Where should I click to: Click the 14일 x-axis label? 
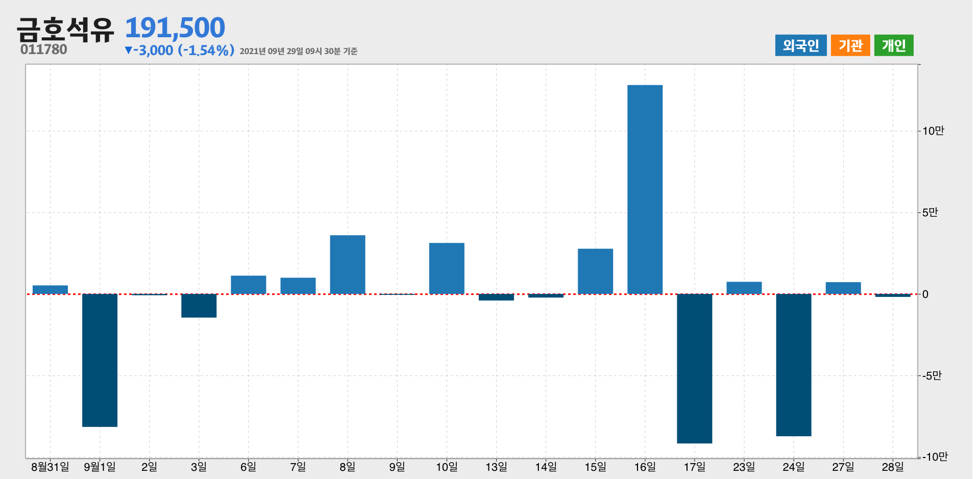point(546,467)
